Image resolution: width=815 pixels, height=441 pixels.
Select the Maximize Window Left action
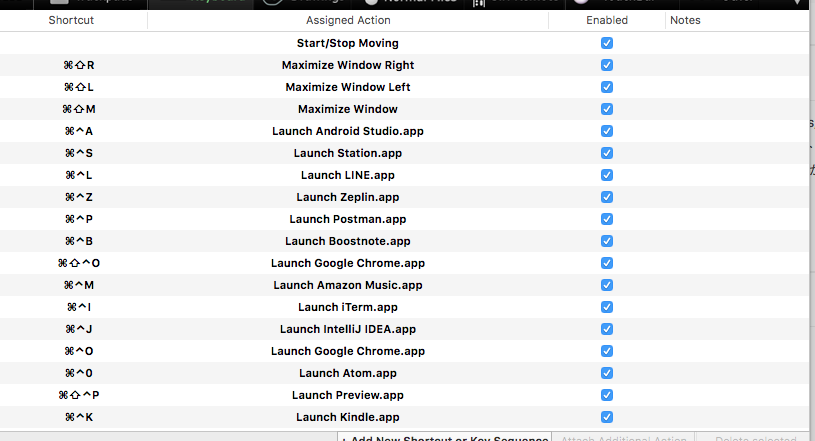coord(348,87)
